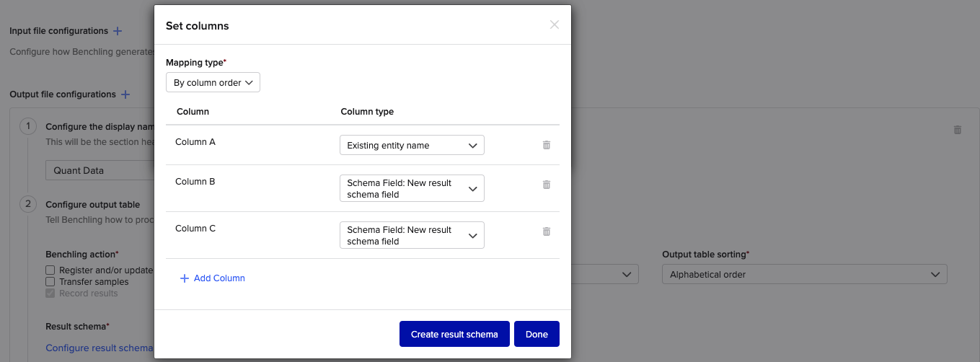Click the plus icon next to Output file configurations
Screen dimensions: 980x362
(125, 94)
